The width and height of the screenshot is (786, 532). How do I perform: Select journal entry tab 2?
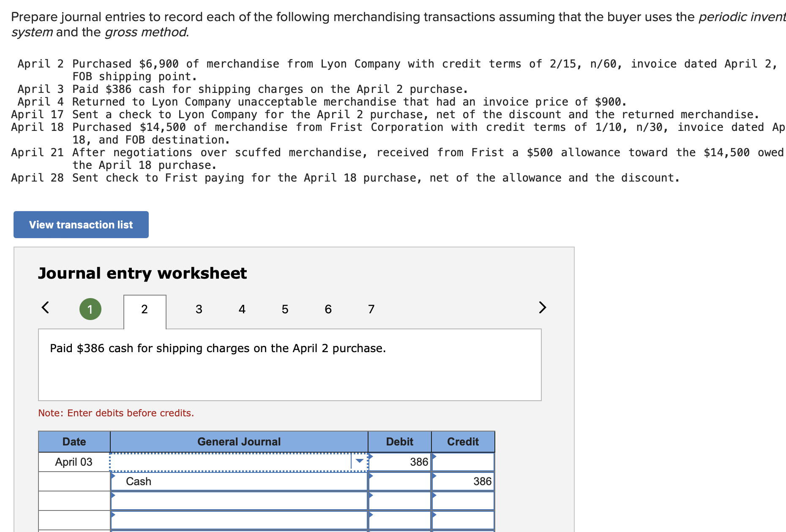click(x=145, y=309)
